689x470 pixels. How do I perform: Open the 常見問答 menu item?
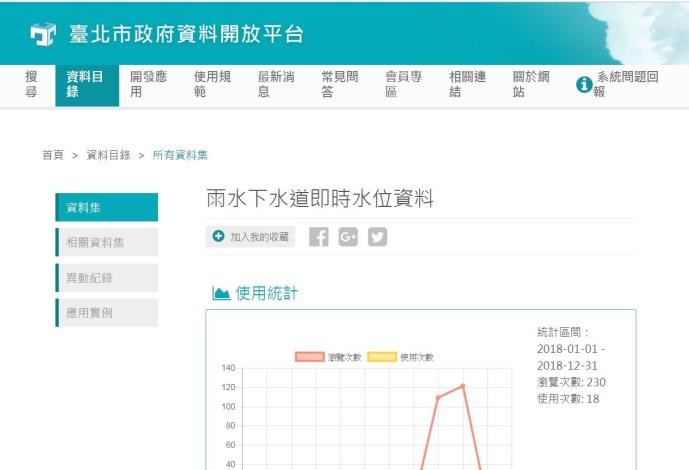tap(340, 84)
